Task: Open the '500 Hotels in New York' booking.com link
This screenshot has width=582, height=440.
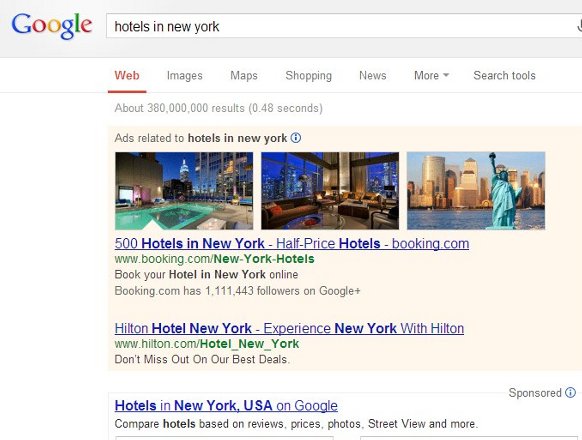Action: pyautogui.click(x=292, y=244)
